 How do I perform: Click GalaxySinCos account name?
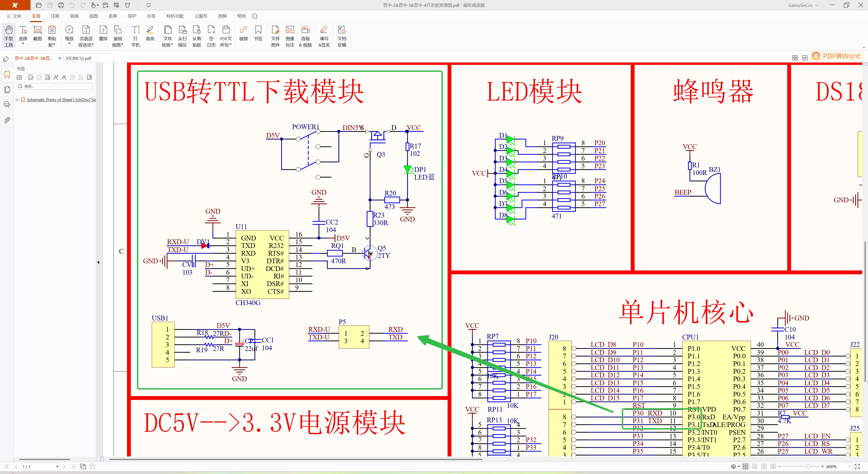click(x=800, y=5)
